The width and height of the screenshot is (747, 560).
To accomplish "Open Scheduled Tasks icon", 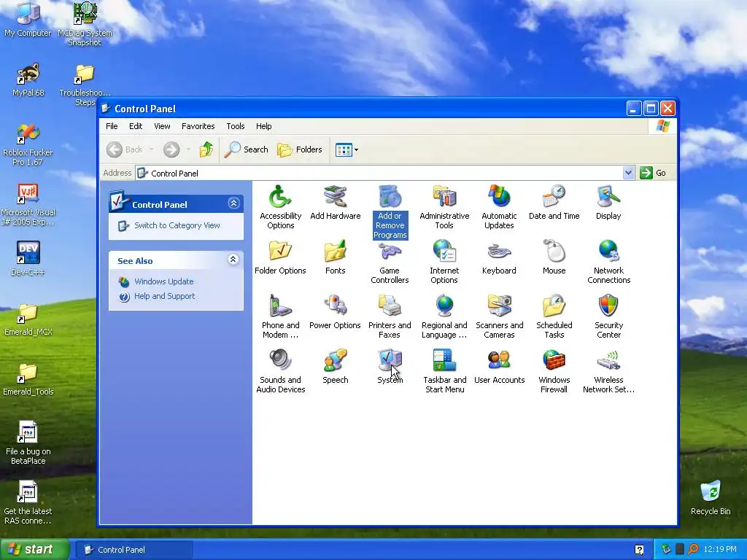I will tap(554, 317).
